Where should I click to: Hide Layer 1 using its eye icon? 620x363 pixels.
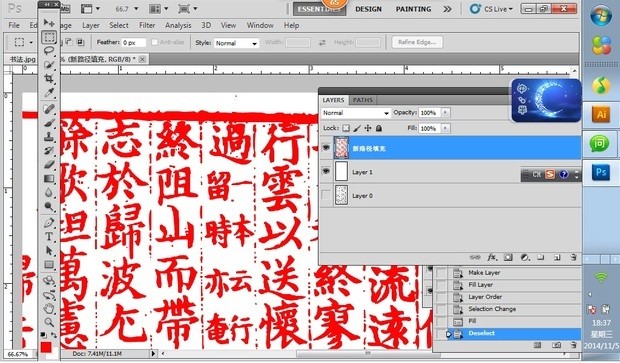click(326, 171)
